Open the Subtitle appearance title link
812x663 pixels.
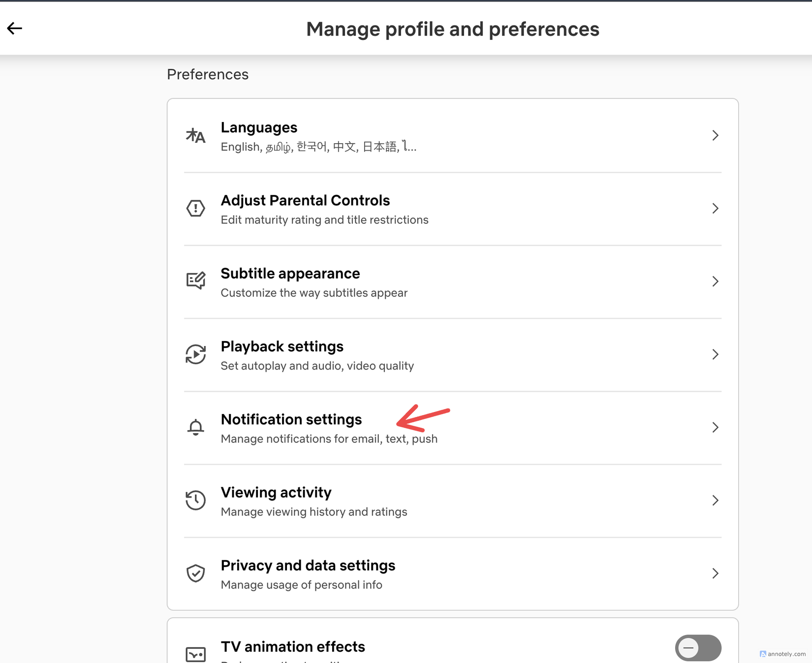point(290,274)
